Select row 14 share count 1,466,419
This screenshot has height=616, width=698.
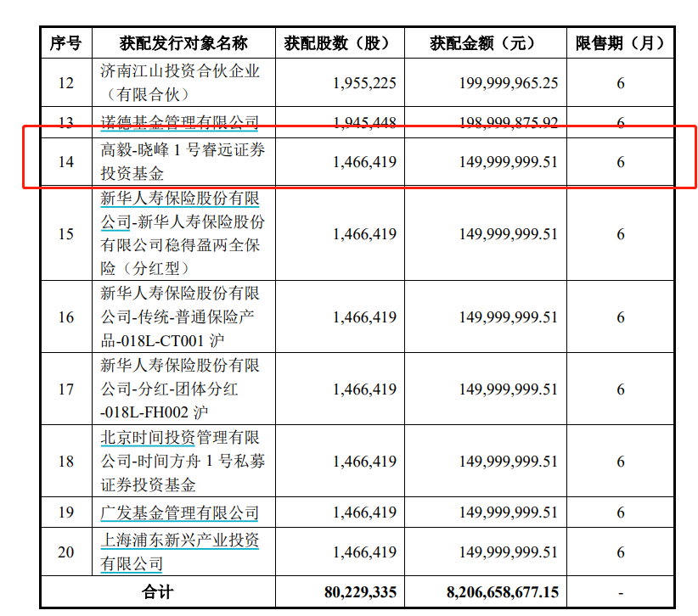(x=364, y=162)
